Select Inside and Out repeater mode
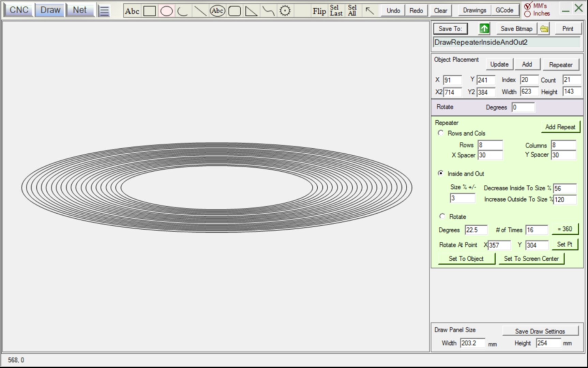The width and height of the screenshot is (588, 368). [441, 173]
